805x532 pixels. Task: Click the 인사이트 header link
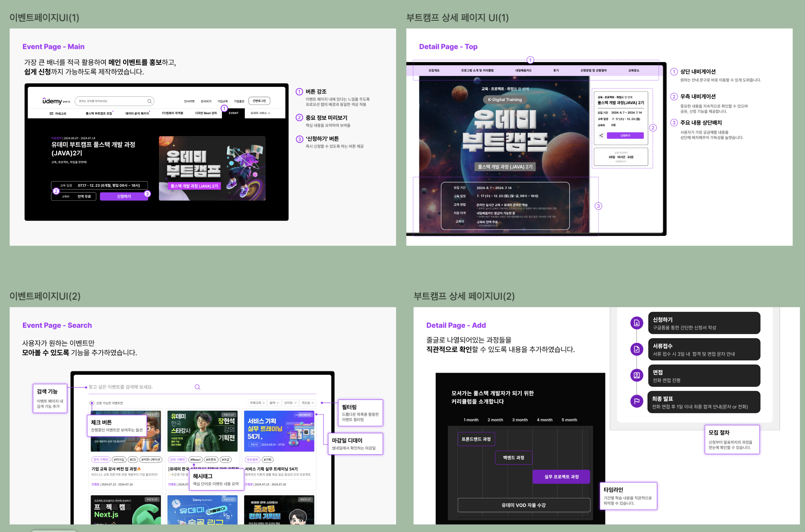(x=189, y=101)
